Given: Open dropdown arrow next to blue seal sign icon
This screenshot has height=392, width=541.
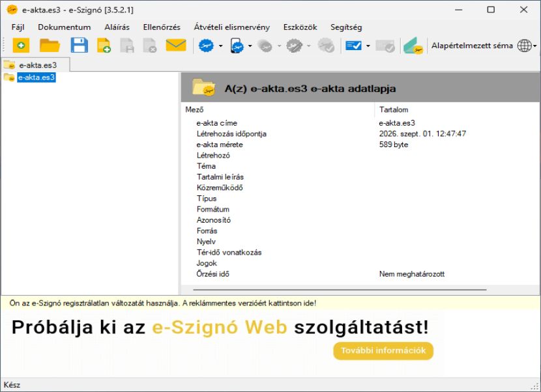Looking at the screenshot, I should tap(220, 46).
